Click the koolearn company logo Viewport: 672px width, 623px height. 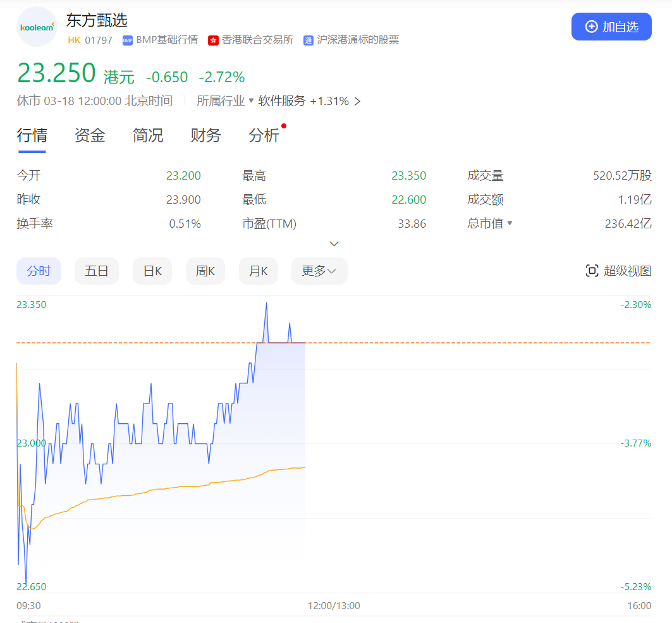pos(37,27)
